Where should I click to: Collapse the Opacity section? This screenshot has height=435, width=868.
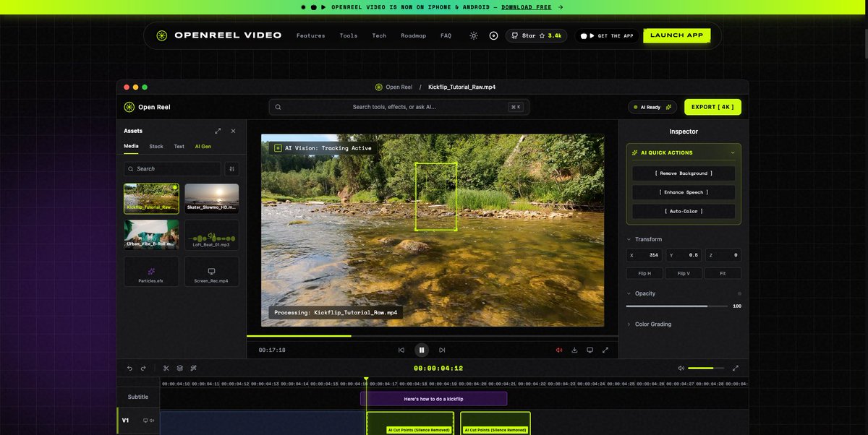(x=629, y=293)
